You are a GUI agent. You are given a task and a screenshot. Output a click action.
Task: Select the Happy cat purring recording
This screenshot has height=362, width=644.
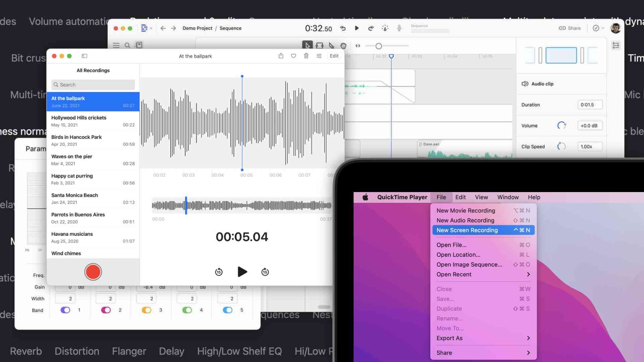93,179
